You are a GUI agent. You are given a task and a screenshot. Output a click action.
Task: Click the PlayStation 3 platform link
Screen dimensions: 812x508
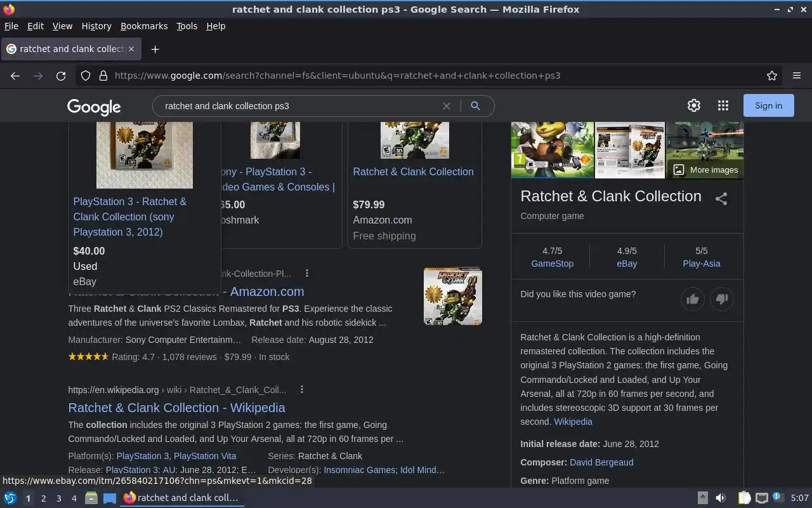point(143,456)
